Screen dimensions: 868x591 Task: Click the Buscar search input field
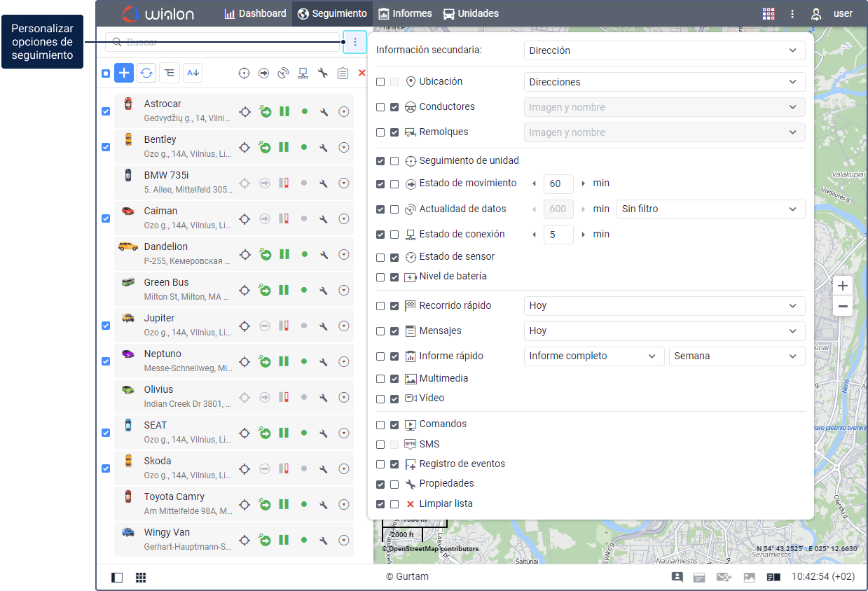point(222,42)
